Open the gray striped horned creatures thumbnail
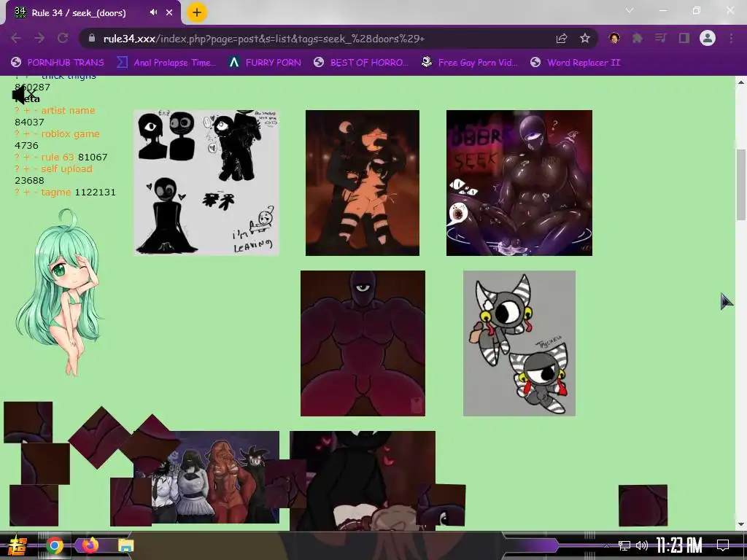747x560 pixels. pos(519,343)
